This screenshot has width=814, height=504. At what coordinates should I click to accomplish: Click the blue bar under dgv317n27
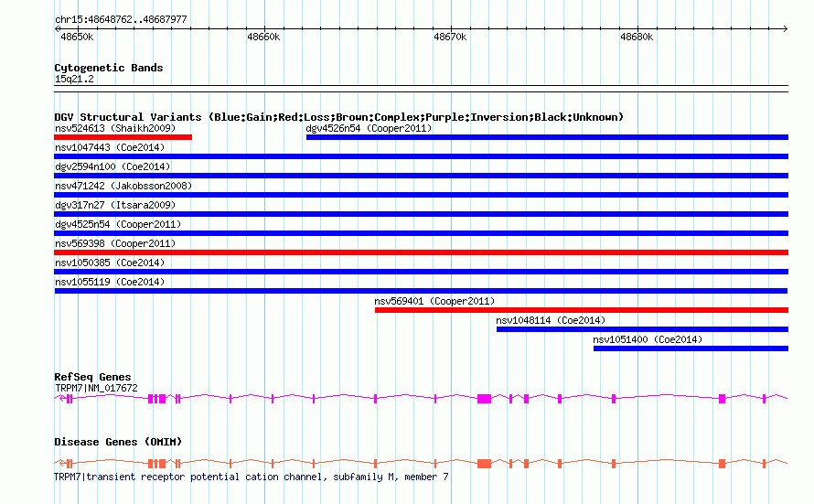(421, 214)
